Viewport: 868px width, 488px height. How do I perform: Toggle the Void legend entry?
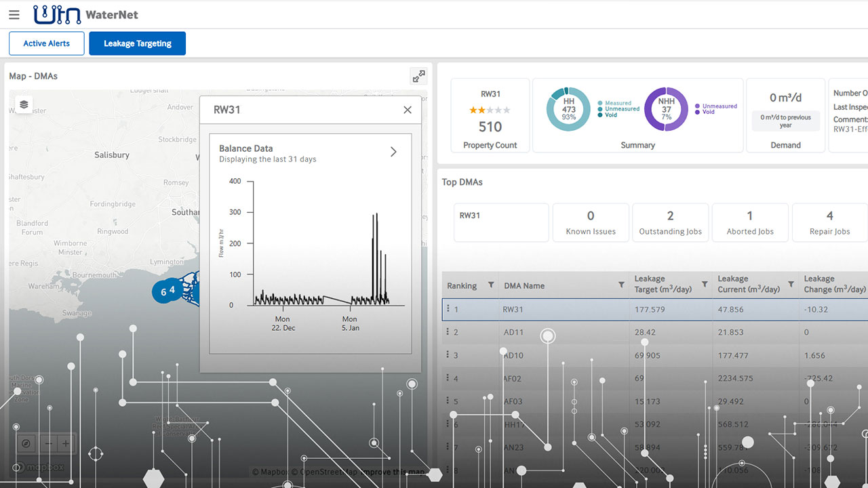(610, 113)
